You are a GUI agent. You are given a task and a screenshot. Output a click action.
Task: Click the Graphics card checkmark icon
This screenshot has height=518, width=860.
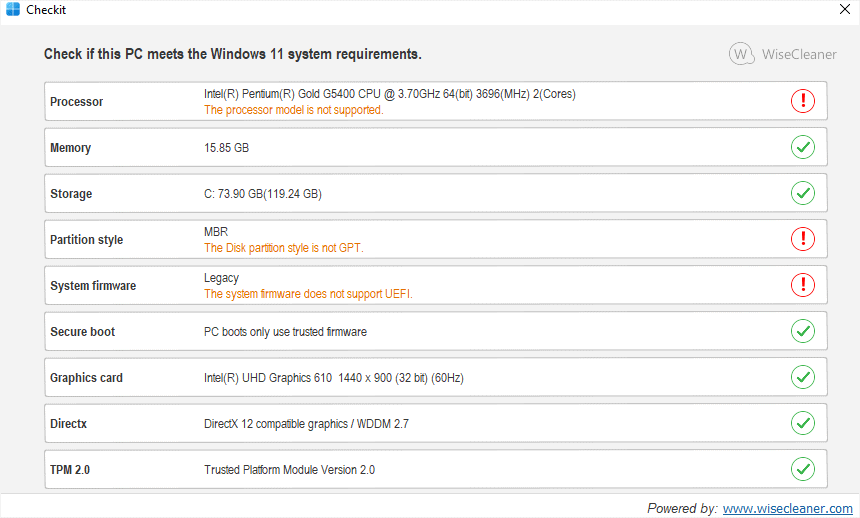coord(803,377)
